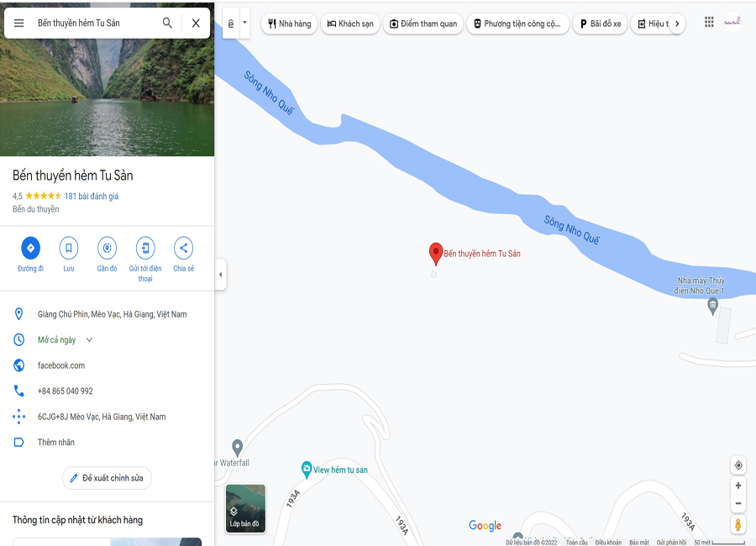The width and height of the screenshot is (756, 546).
Task: Get directions with Đường đi icon
Action: coord(31,248)
